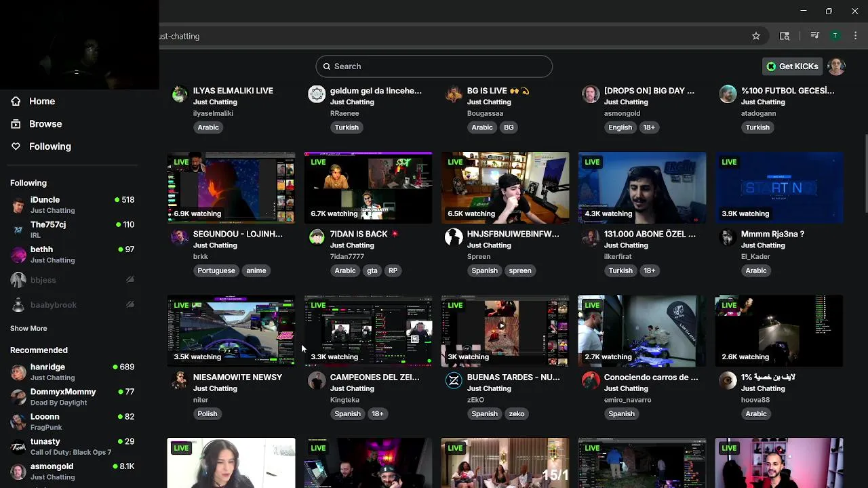Click the ilkerfirat channel avatar
Viewport: 868px width, 488px height.
pyautogui.click(x=591, y=237)
